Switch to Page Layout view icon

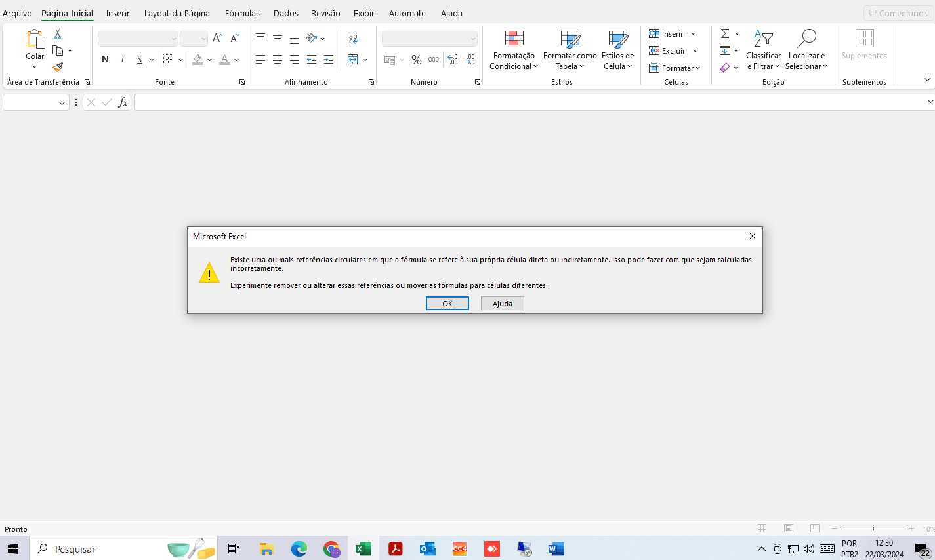click(x=789, y=529)
